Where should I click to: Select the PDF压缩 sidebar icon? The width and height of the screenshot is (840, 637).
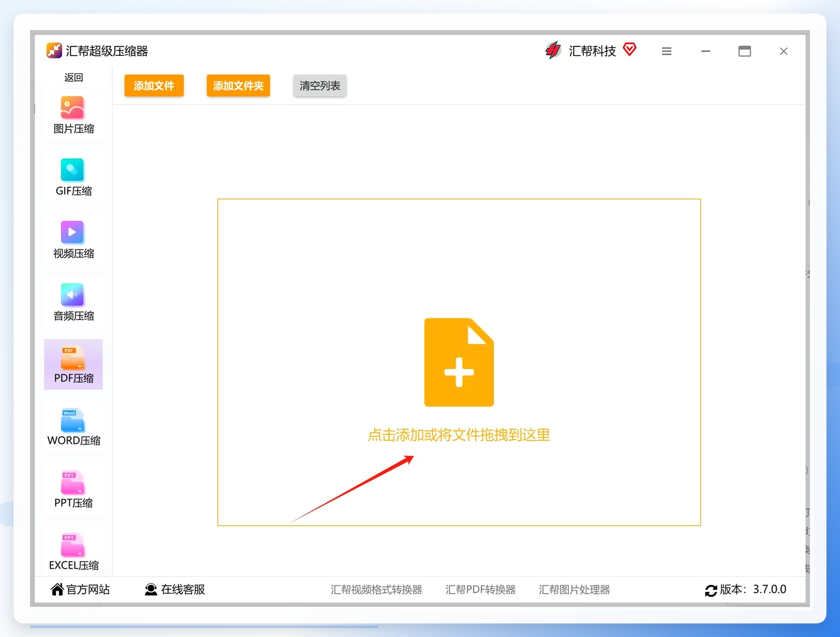tap(73, 357)
